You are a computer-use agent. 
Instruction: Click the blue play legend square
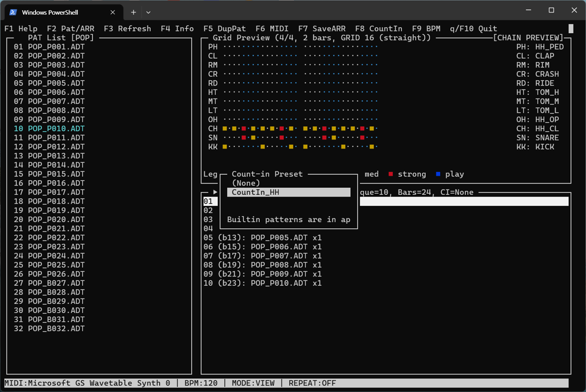438,174
